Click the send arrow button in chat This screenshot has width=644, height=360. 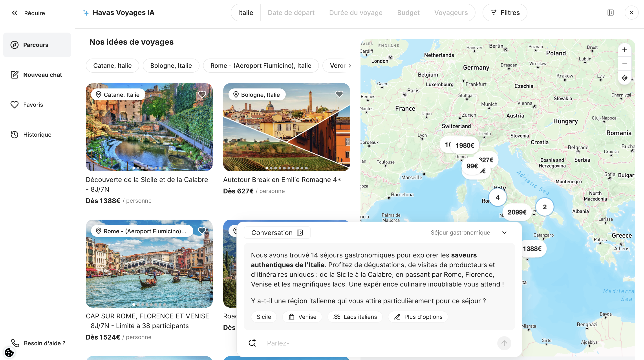pyautogui.click(x=504, y=343)
